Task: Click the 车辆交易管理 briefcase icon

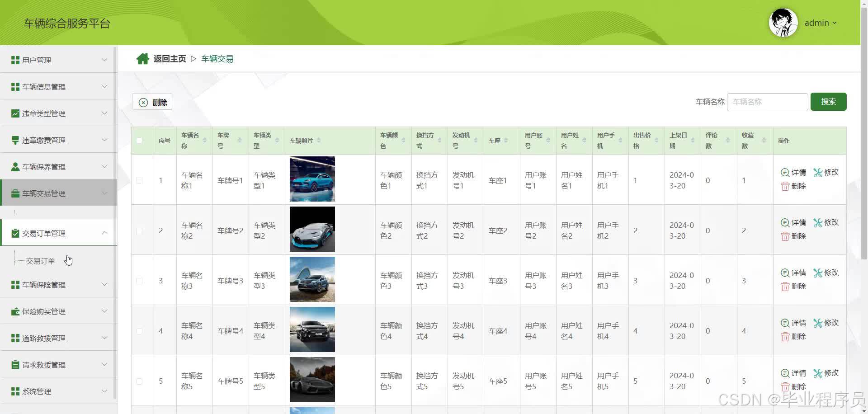Action: 15,193
